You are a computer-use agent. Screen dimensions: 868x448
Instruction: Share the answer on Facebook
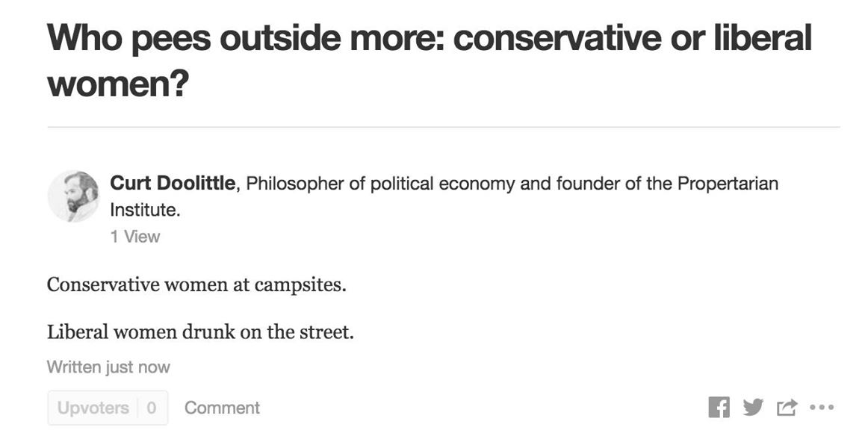pyautogui.click(x=719, y=408)
